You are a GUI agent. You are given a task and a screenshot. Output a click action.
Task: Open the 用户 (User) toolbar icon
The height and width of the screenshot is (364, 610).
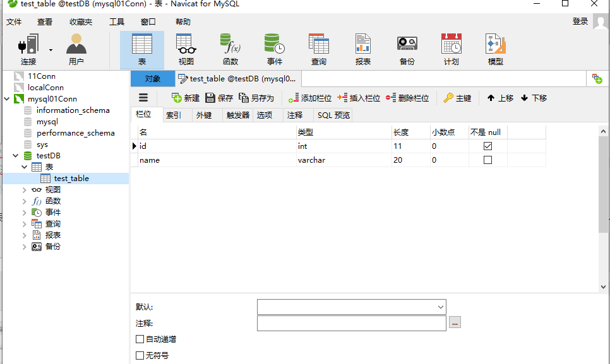click(x=76, y=49)
